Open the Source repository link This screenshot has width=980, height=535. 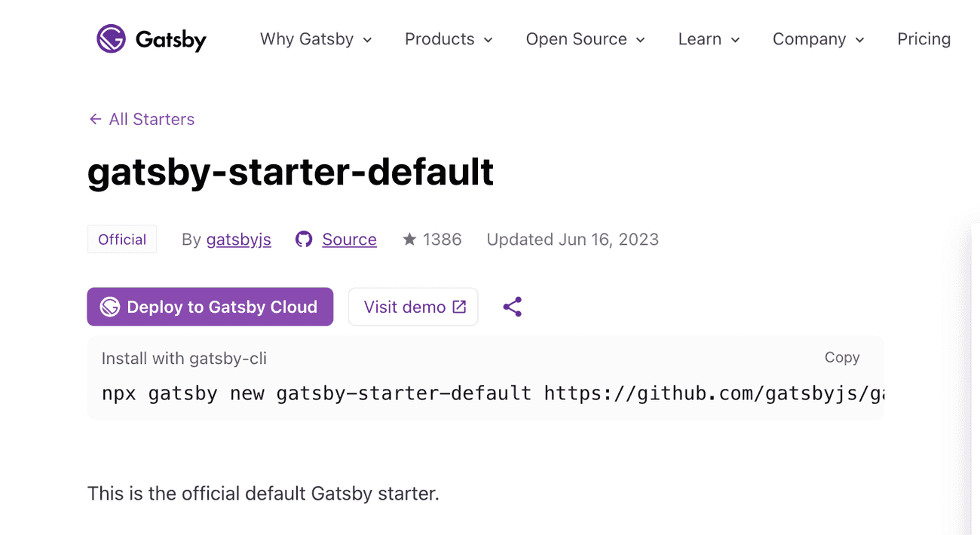[x=349, y=239]
